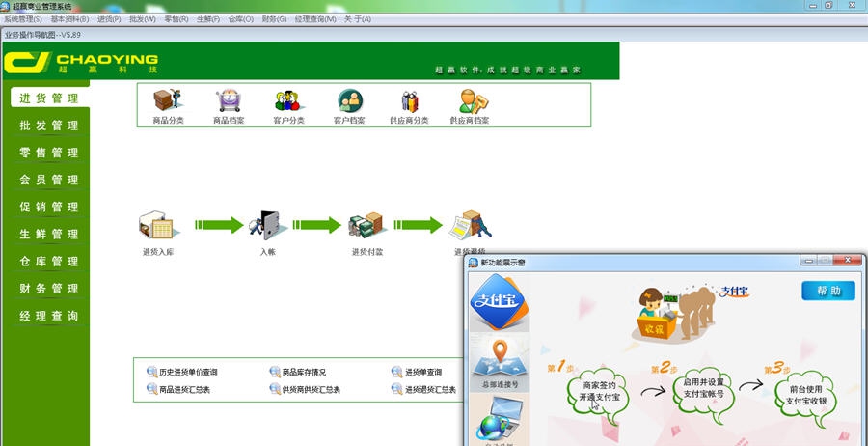The width and height of the screenshot is (868, 446).
Task: Switch to 经理查询 sidebar tab
Action: pos(49,316)
